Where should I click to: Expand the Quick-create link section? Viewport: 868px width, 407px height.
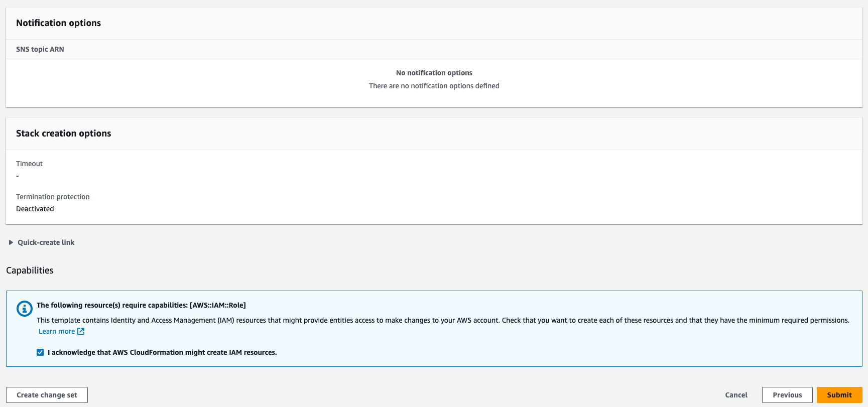click(x=42, y=242)
